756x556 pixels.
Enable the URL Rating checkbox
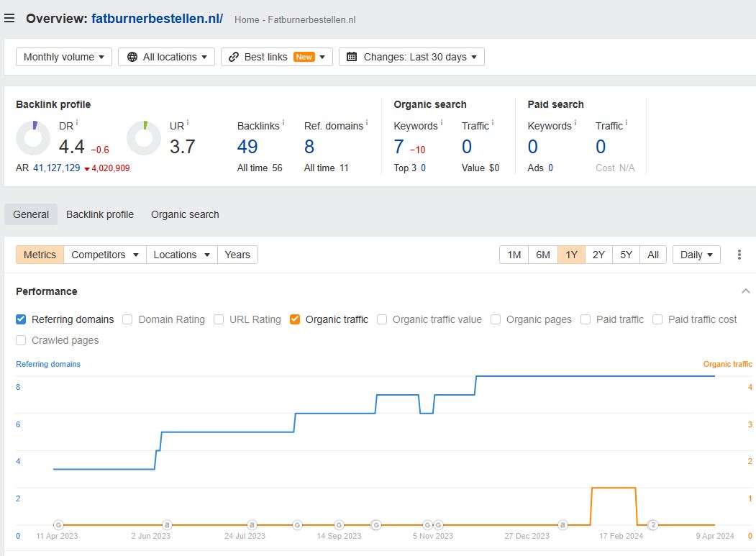pos(219,319)
